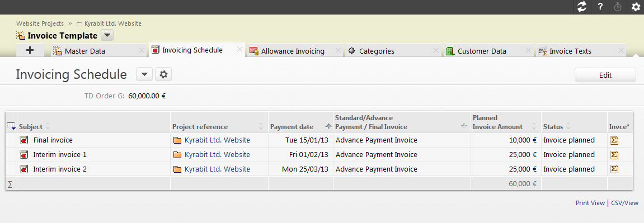Close the Master Data tab
644x223 pixels.
tap(142, 51)
